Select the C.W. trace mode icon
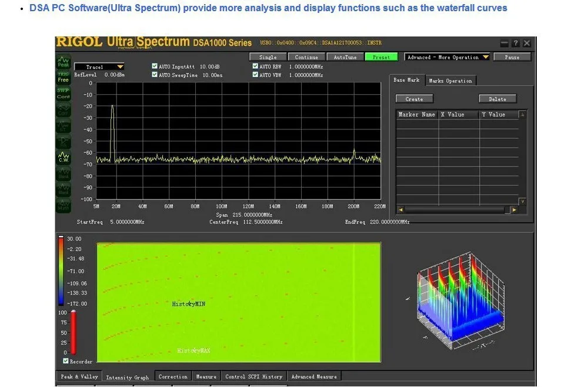The image size is (588, 387). tap(64, 157)
